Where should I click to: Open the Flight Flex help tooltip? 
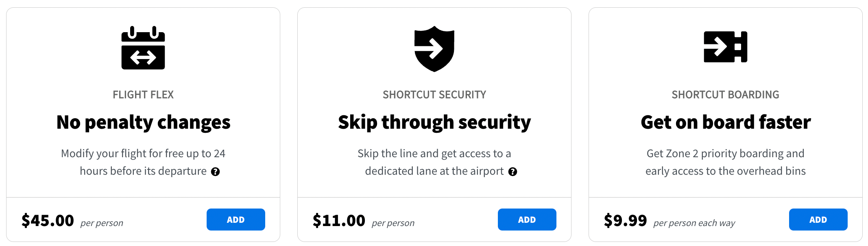216,172
